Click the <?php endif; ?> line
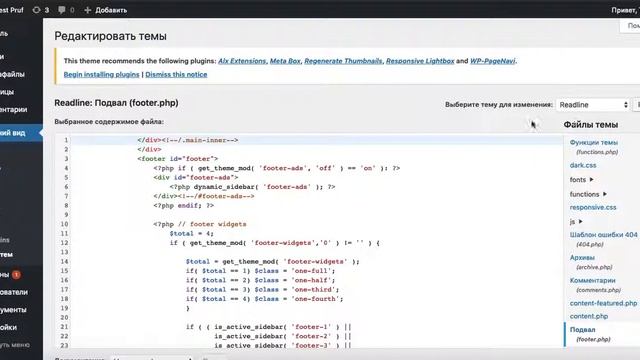 (184, 205)
